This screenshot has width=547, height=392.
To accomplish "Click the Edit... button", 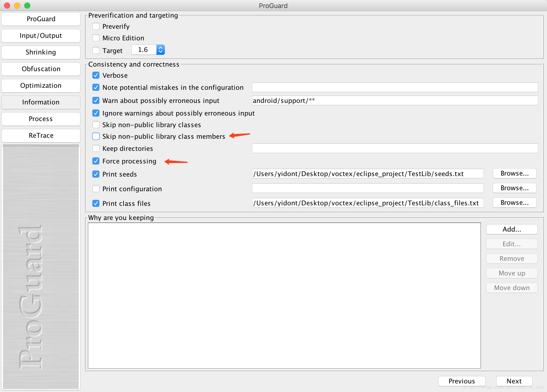I will coord(512,244).
